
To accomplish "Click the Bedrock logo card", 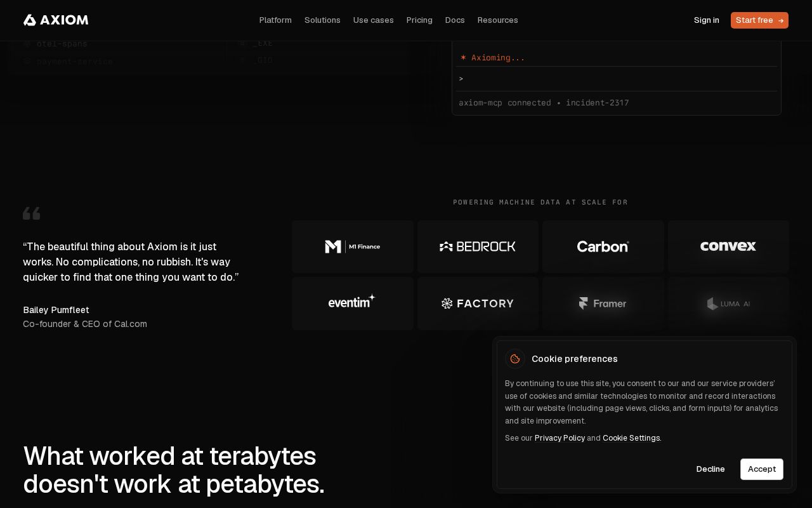I will 478,247.
